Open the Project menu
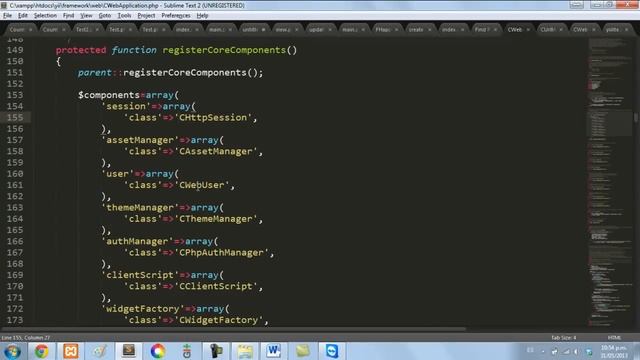This screenshot has height=360, width=640. 146,16
